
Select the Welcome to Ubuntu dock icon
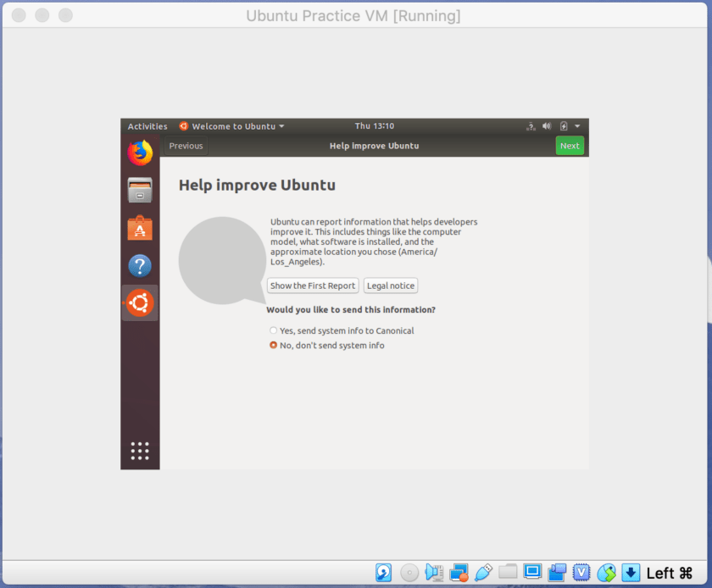pos(140,302)
